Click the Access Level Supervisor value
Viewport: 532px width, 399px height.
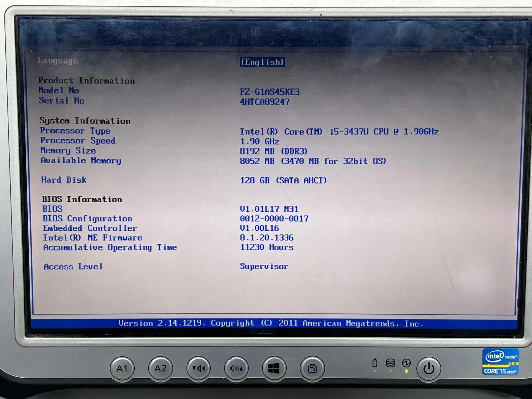click(x=264, y=266)
